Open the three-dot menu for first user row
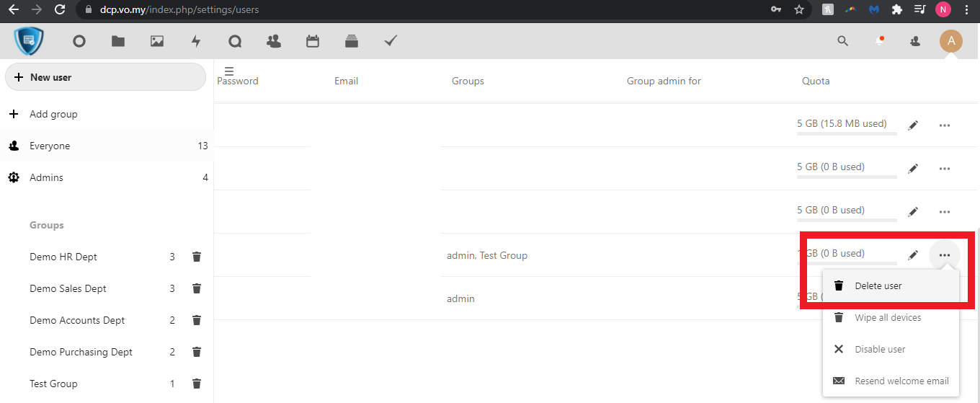 [944, 125]
